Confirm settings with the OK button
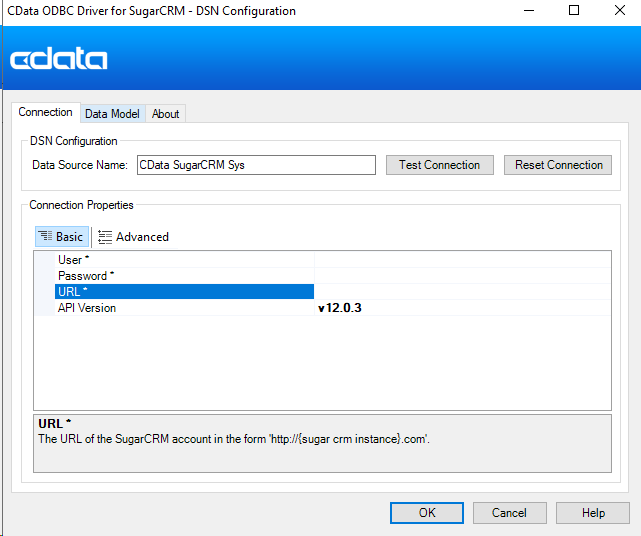641x536 pixels. click(427, 513)
